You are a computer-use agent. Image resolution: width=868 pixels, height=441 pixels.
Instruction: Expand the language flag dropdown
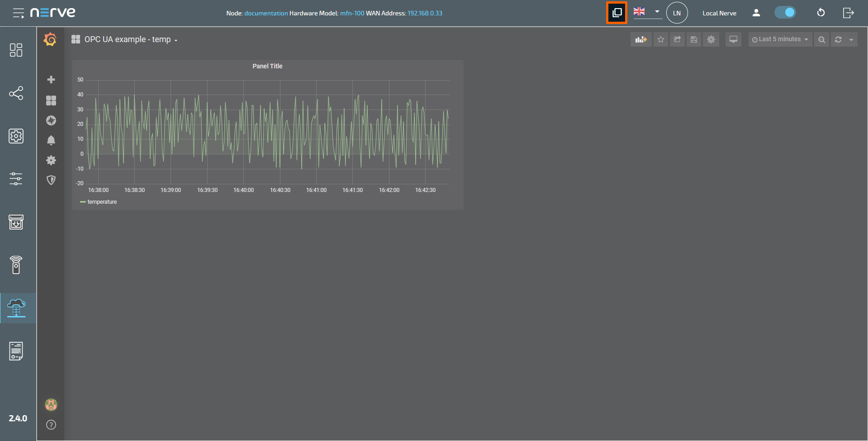pyautogui.click(x=657, y=12)
